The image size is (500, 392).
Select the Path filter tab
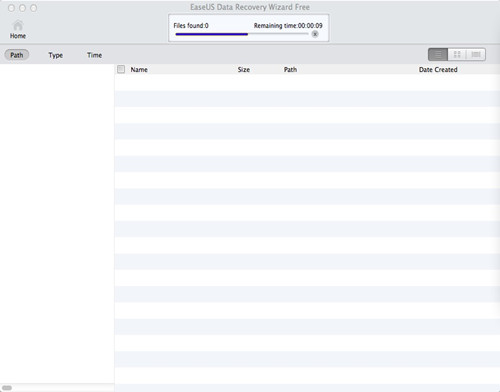(17, 55)
